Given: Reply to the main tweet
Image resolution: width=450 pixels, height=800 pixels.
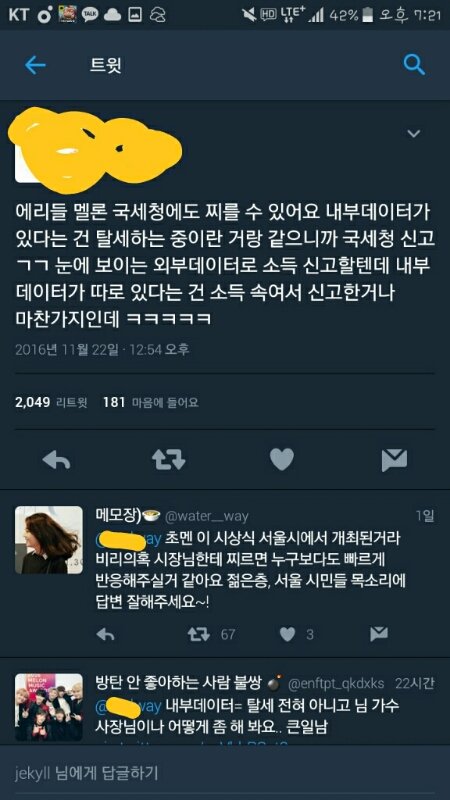Looking at the screenshot, I should pyautogui.click(x=56, y=460).
